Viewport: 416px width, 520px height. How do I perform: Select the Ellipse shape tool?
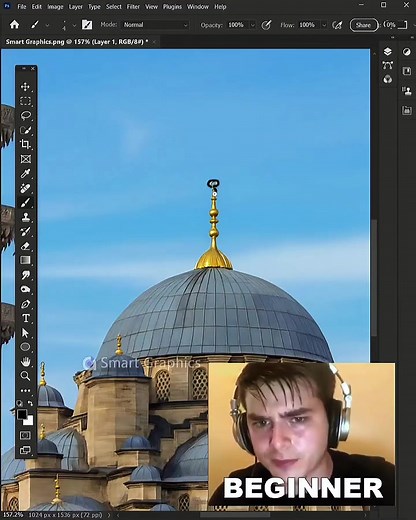coord(25,347)
